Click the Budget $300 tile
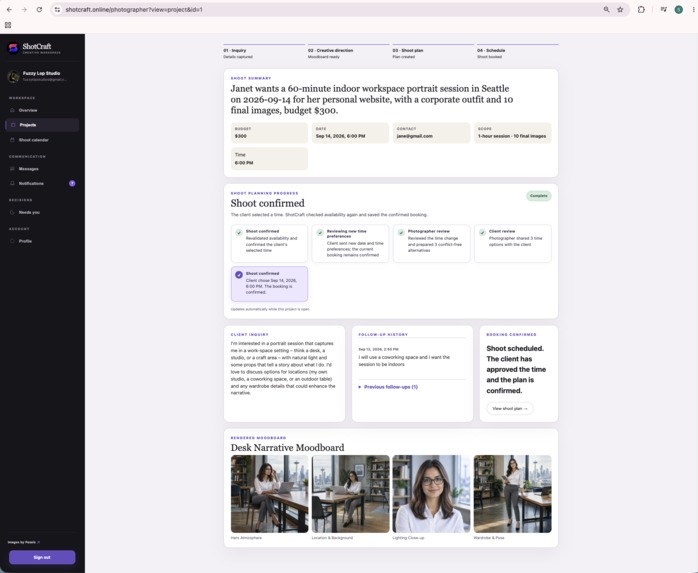This screenshot has height=573, width=698. coord(269,133)
